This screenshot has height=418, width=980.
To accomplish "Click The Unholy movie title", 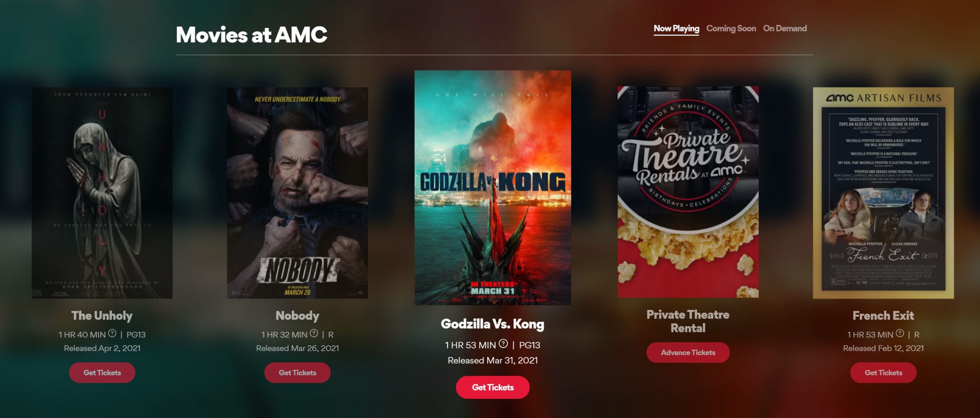I will coord(102,316).
